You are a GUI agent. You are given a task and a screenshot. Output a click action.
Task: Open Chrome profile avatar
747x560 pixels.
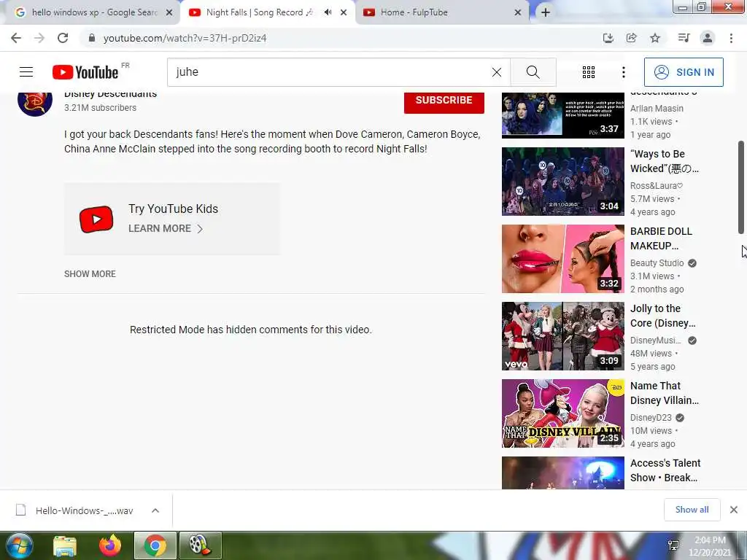[x=708, y=38]
